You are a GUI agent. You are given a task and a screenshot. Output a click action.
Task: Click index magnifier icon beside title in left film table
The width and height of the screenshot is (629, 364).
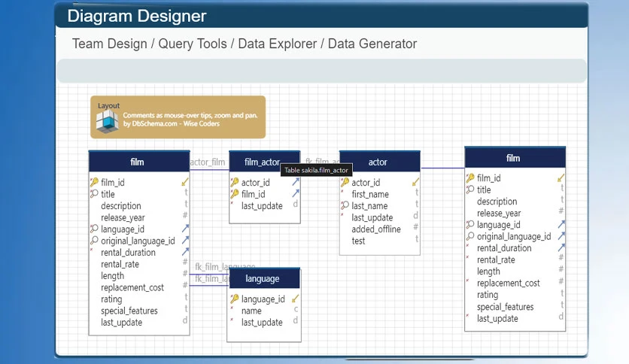pos(94,194)
